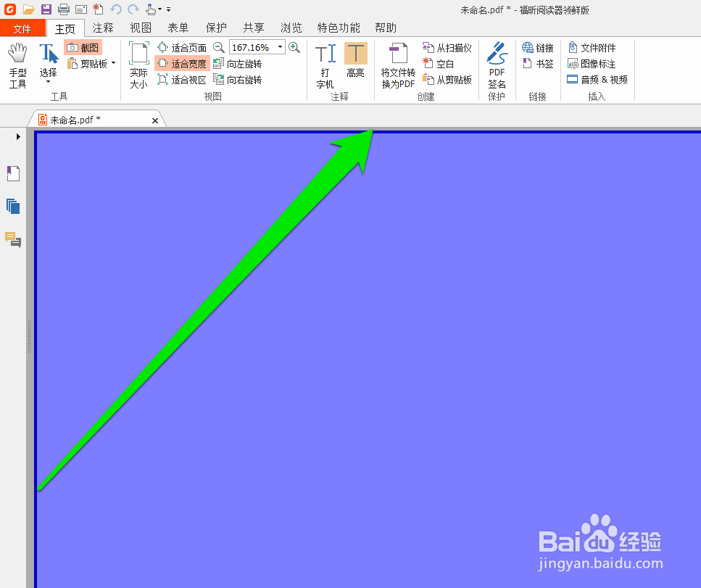Screen dimensions: 701x588
Task: Open the 打字机 typewriter tool
Action: pyautogui.click(x=324, y=64)
